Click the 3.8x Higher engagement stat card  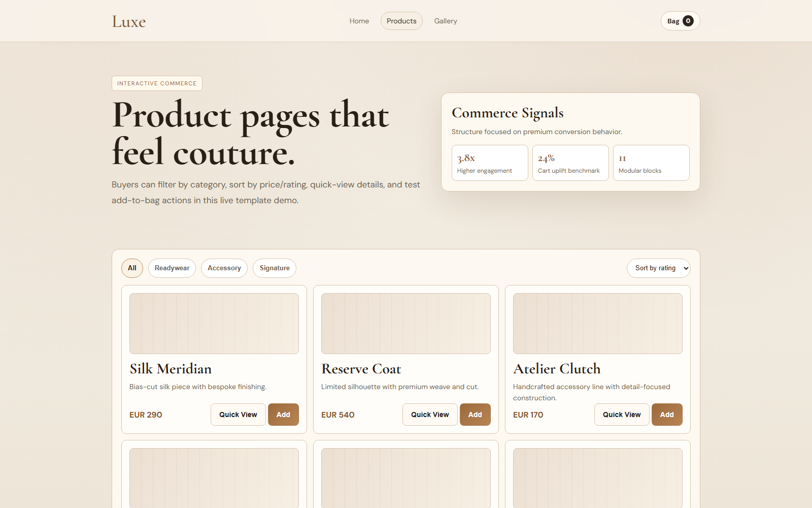tap(490, 163)
